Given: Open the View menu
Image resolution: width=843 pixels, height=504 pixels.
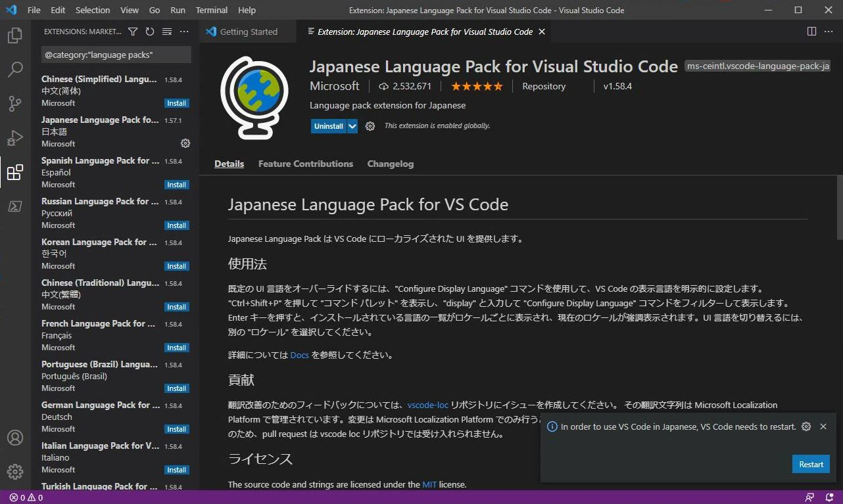Looking at the screenshot, I should 130,10.
